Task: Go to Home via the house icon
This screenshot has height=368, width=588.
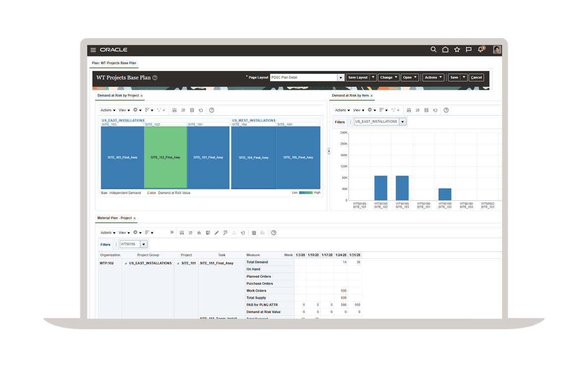Action: pos(445,50)
